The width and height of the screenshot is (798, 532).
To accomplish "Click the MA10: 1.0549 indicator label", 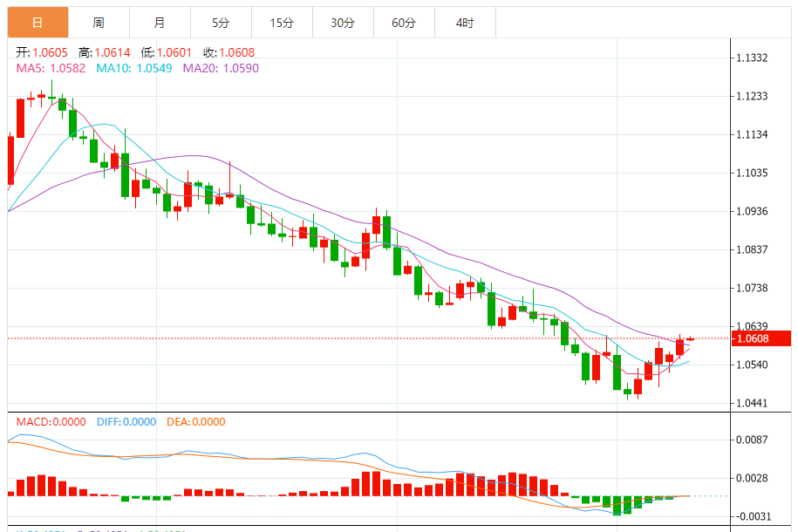I will click(x=134, y=68).
